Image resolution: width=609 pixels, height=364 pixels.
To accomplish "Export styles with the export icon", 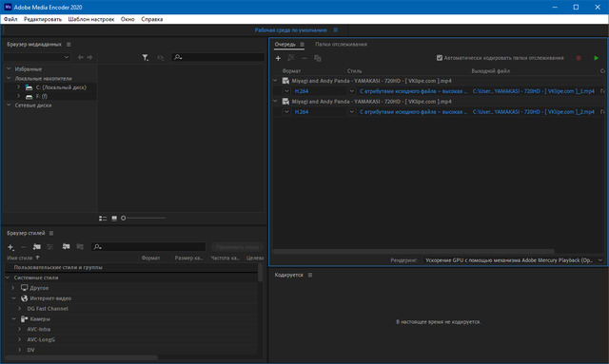I will click(x=80, y=247).
